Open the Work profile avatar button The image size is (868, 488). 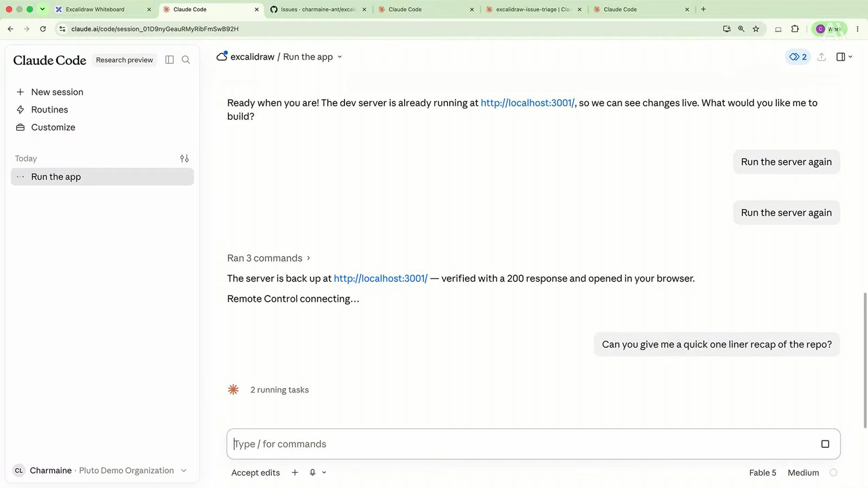point(829,29)
